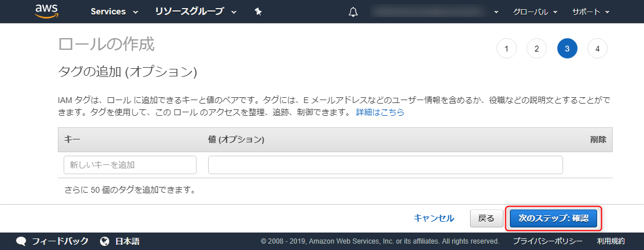Click the 新しいキーを追加 key field
The width and height of the screenshot is (644, 250).
point(130,165)
